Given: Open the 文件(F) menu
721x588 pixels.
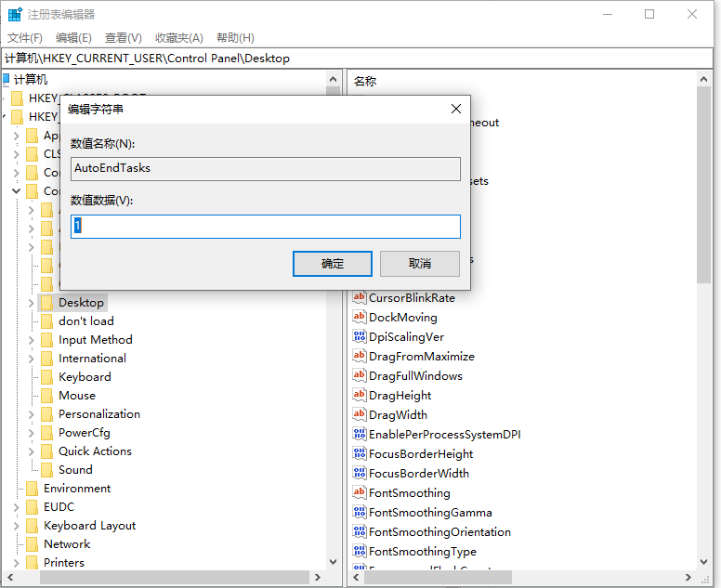Looking at the screenshot, I should [x=25, y=37].
